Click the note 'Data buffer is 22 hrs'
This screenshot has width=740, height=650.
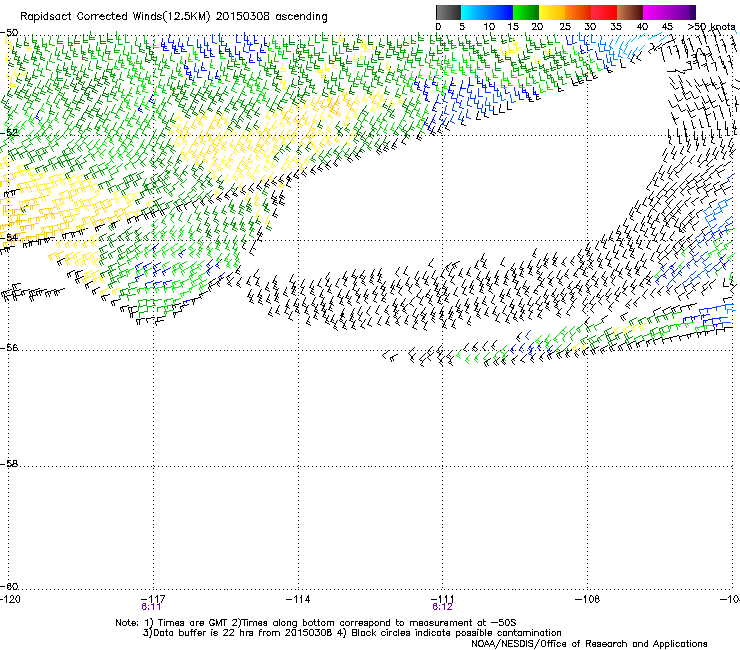coord(202,633)
